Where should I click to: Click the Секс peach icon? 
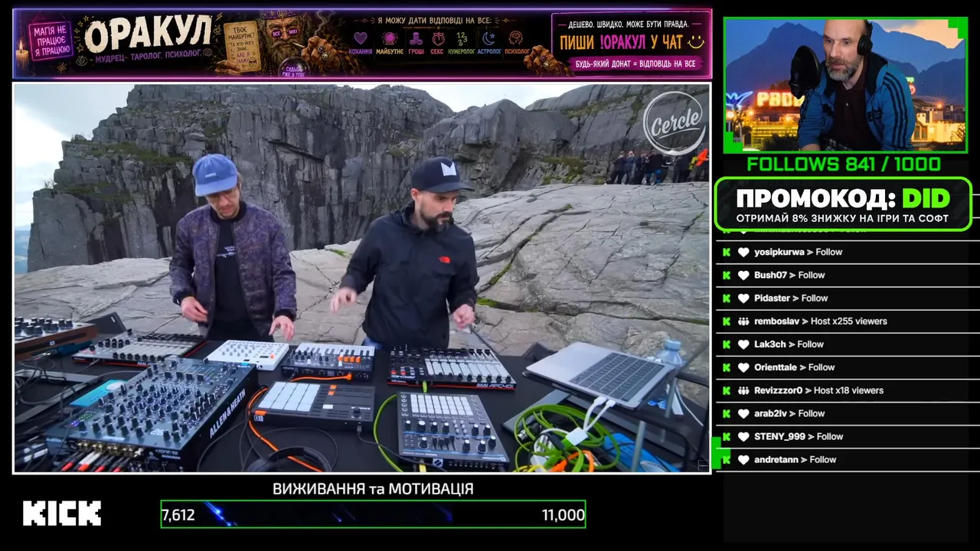(438, 37)
